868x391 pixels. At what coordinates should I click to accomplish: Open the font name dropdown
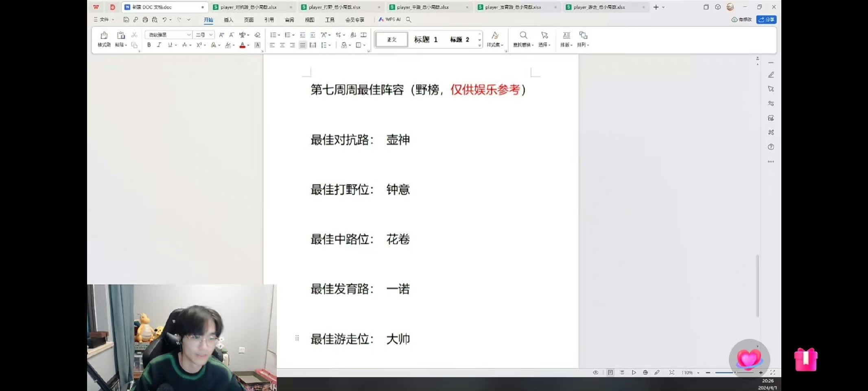pos(188,35)
